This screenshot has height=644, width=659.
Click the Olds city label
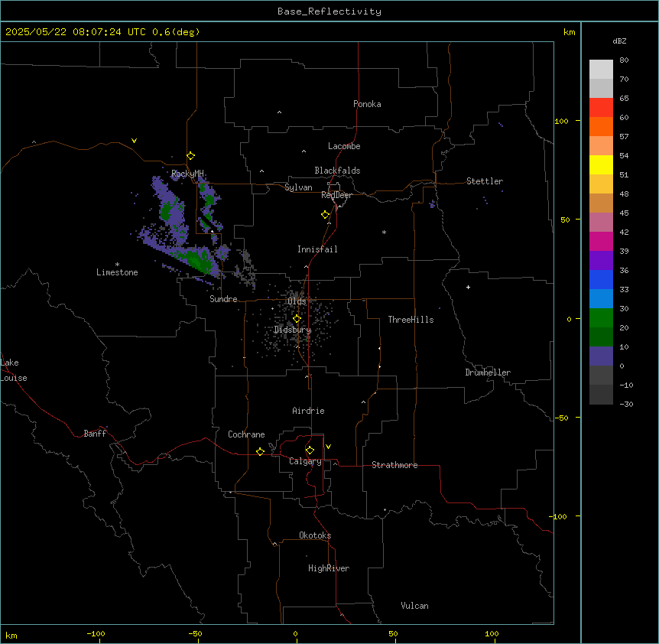(297, 301)
